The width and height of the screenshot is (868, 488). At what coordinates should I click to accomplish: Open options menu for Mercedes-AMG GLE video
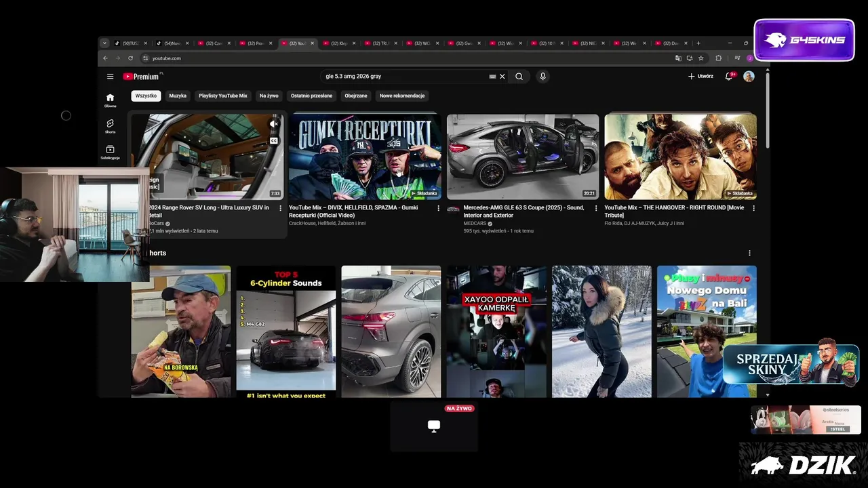(x=596, y=208)
